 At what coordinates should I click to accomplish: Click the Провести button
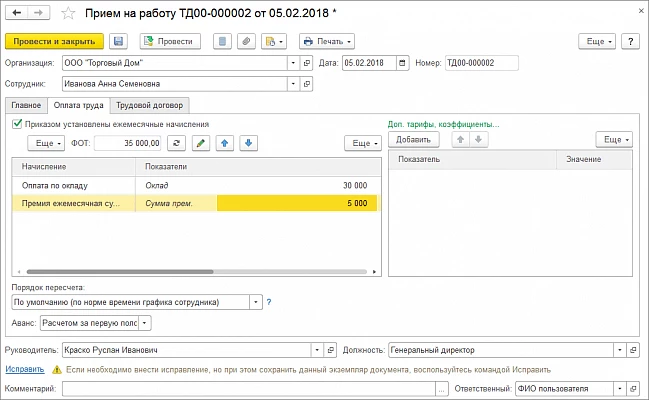170,41
